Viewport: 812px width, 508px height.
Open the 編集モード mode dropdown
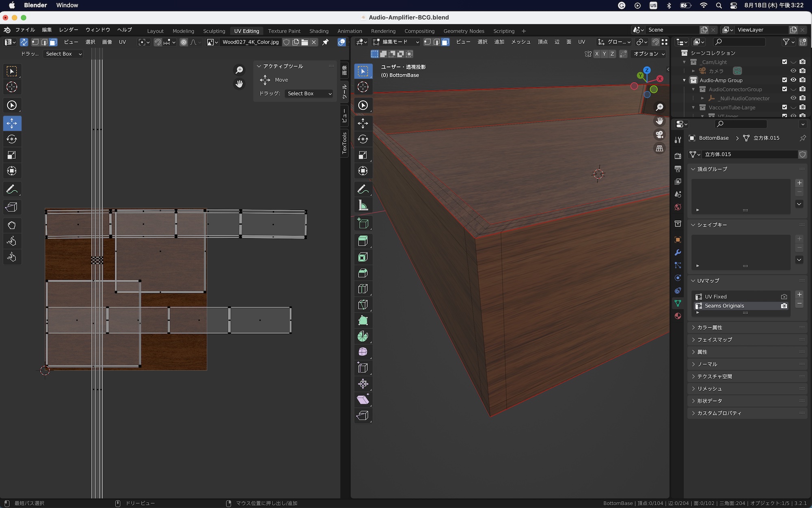point(396,42)
